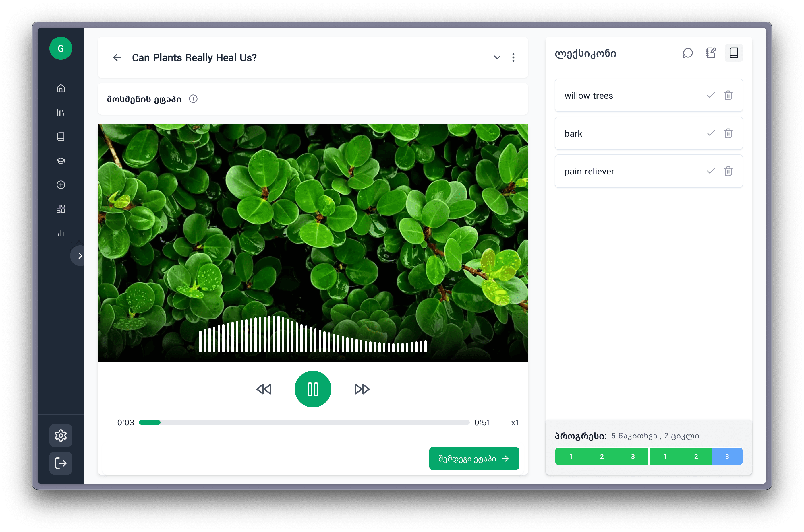
Task: Expand the lesson title dropdown chevron
Action: point(497,57)
